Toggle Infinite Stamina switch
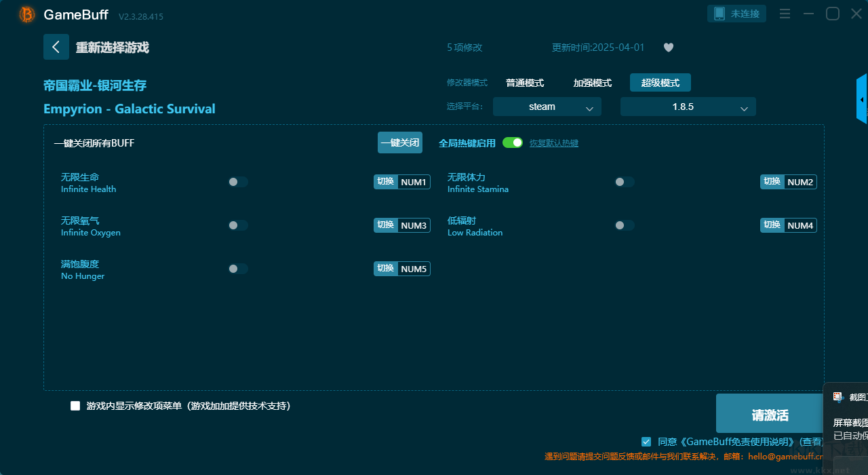 point(625,182)
